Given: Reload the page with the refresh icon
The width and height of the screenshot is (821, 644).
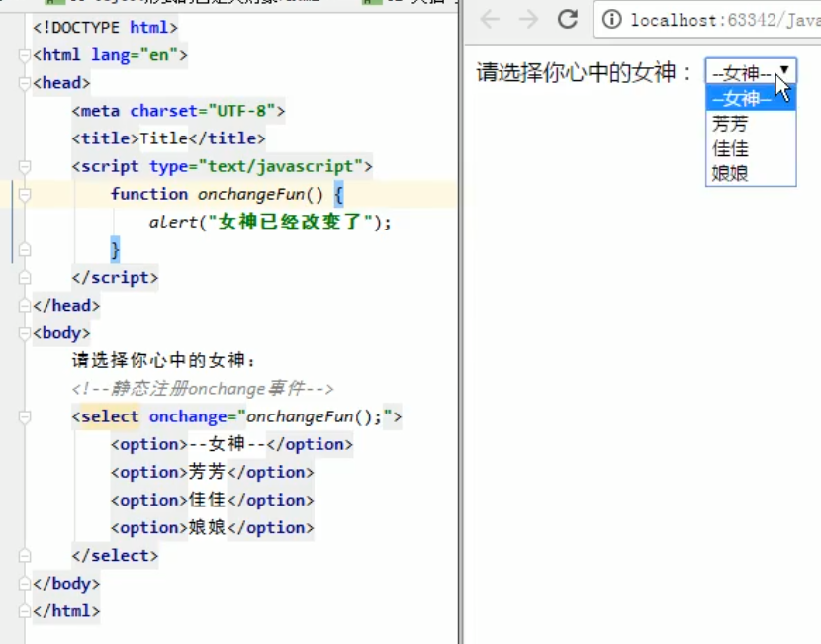Looking at the screenshot, I should 568,19.
